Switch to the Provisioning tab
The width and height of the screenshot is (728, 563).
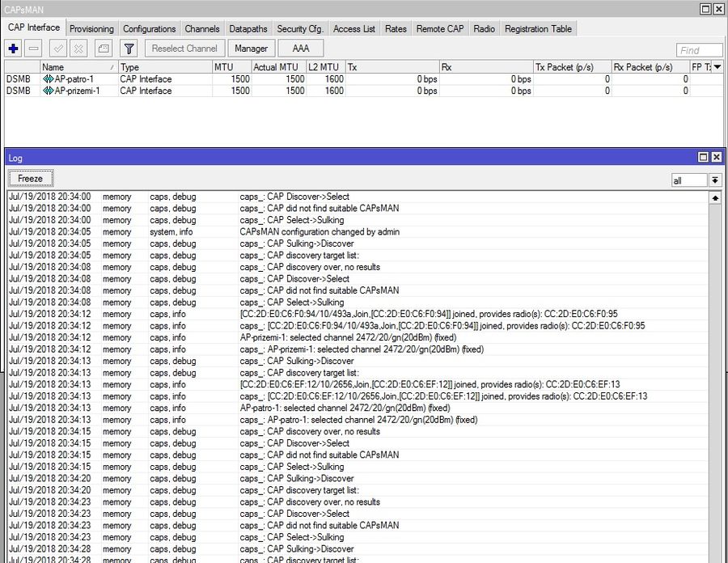coord(91,29)
